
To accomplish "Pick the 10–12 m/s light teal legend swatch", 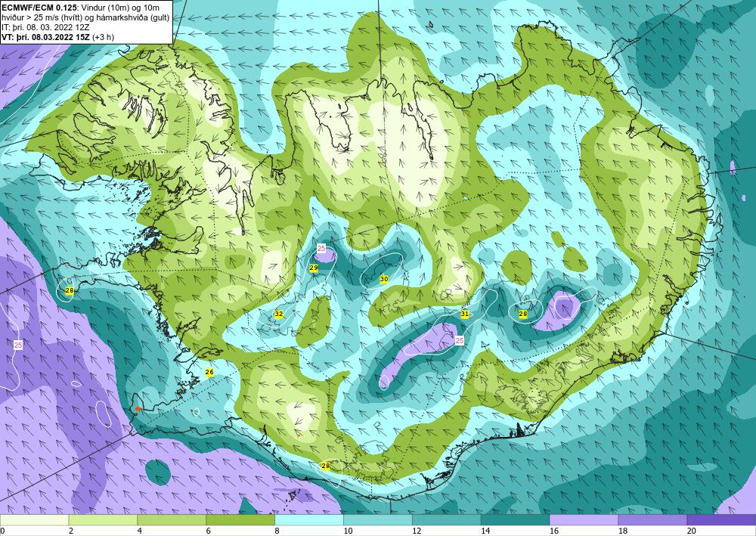I will click(x=377, y=520).
